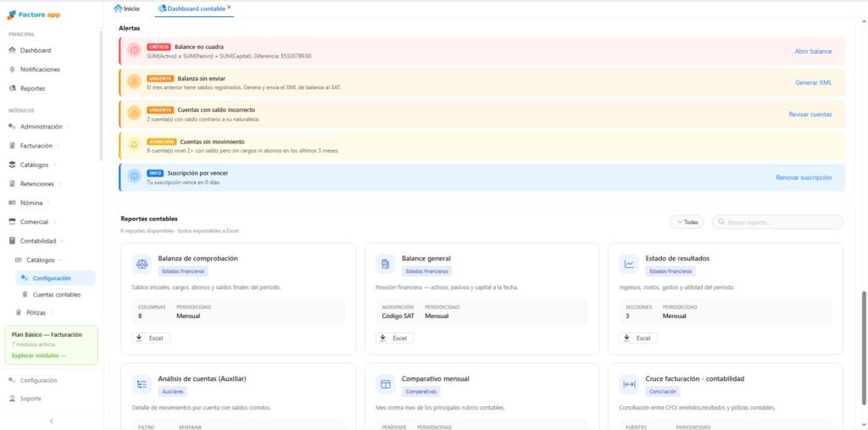Open Soporte in the sidebar
Image resolution: width=868 pixels, height=430 pixels.
31,399
